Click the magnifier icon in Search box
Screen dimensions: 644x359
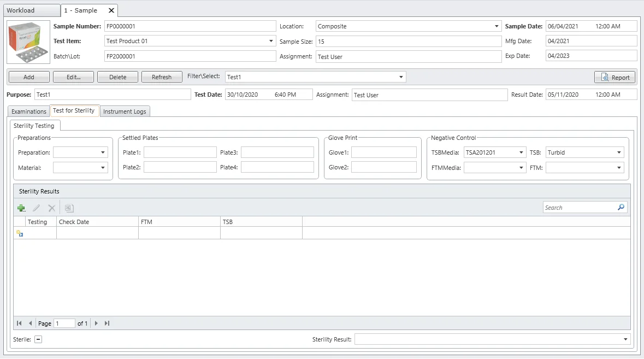tap(621, 208)
